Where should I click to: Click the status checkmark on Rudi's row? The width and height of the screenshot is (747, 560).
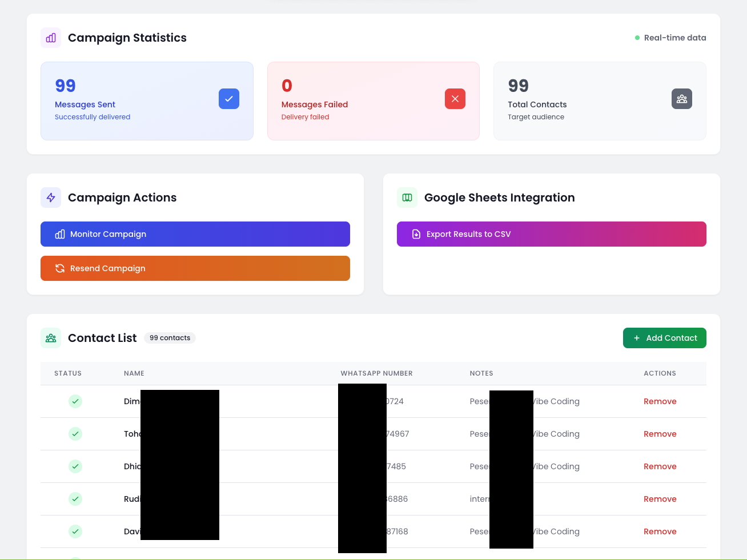tap(75, 499)
